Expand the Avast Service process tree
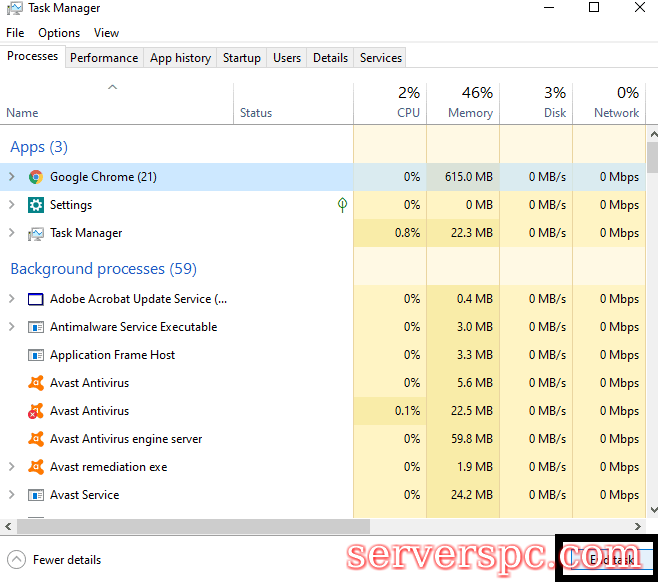The image size is (658, 582). tap(12, 495)
